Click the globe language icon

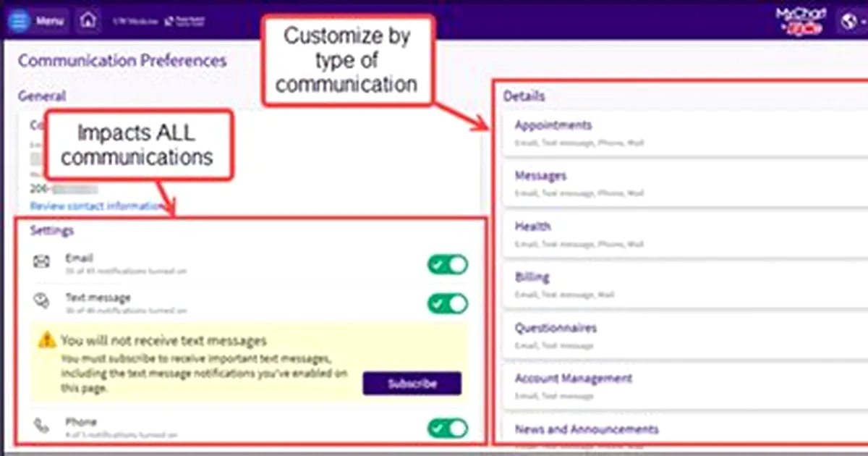pyautogui.click(x=849, y=22)
